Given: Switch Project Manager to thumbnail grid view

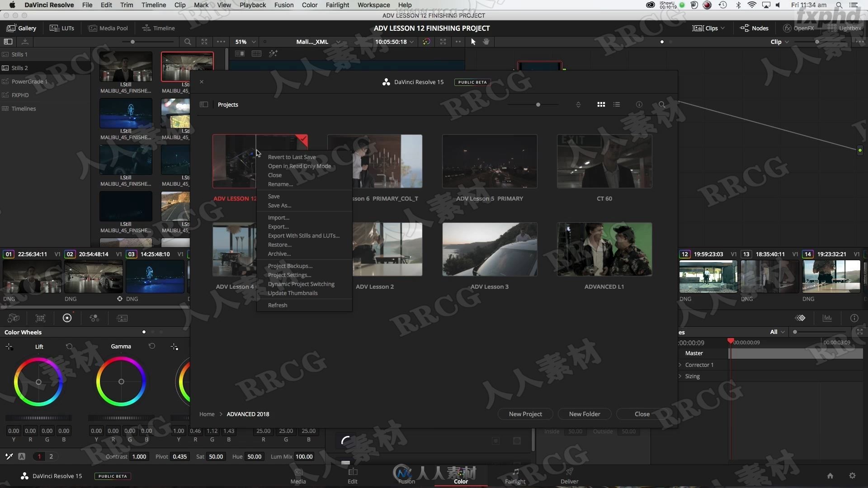Looking at the screenshot, I should tap(601, 104).
